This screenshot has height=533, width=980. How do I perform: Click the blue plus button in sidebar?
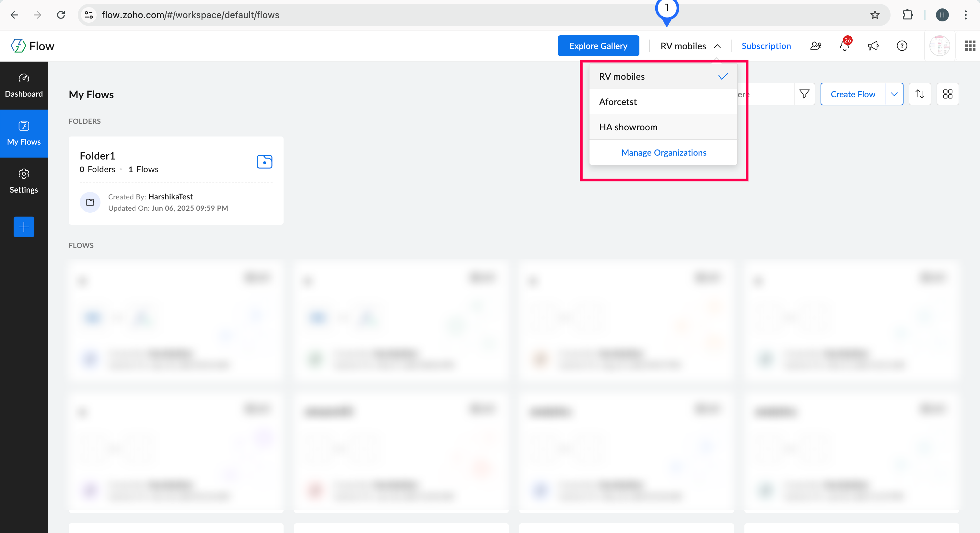pyautogui.click(x=24, y=227)
